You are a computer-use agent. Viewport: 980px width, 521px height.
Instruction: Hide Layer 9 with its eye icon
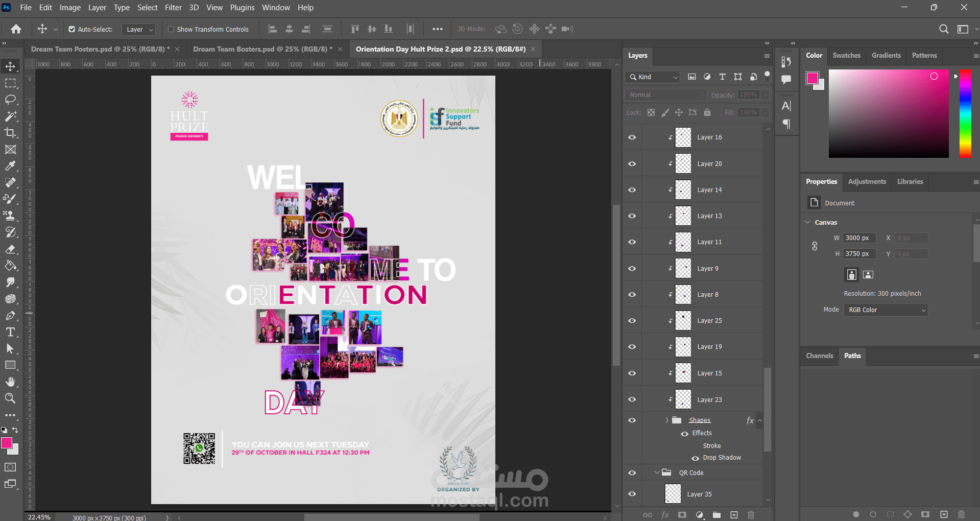click(632, 269)
